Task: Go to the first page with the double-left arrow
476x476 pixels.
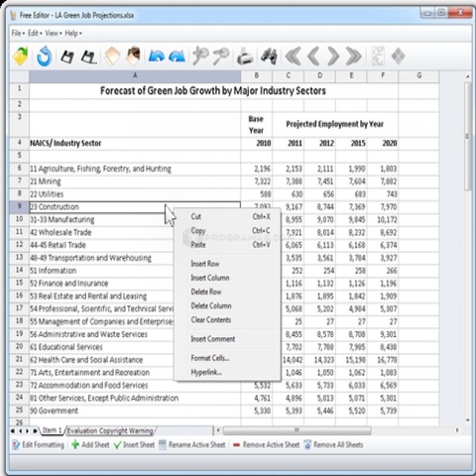Action: coord(293,57)
